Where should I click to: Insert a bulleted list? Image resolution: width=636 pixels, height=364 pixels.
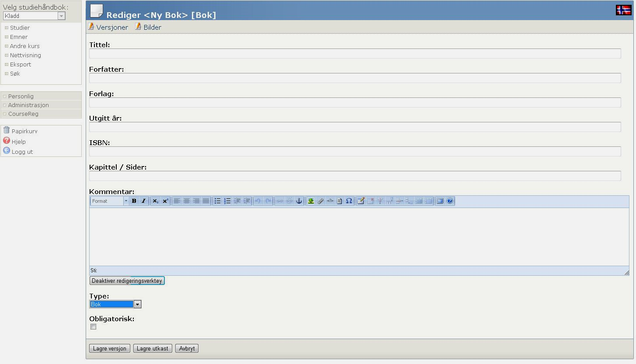[x=217, y=201]
